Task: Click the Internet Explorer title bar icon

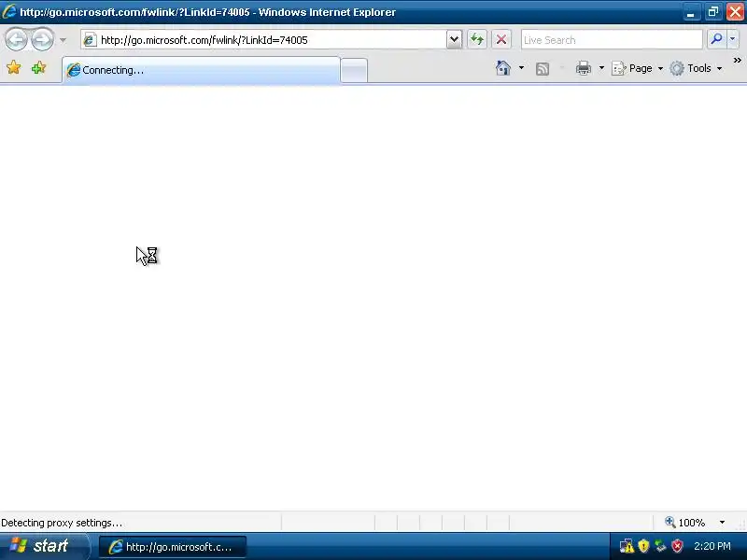Action: click(x=9, y=11)
